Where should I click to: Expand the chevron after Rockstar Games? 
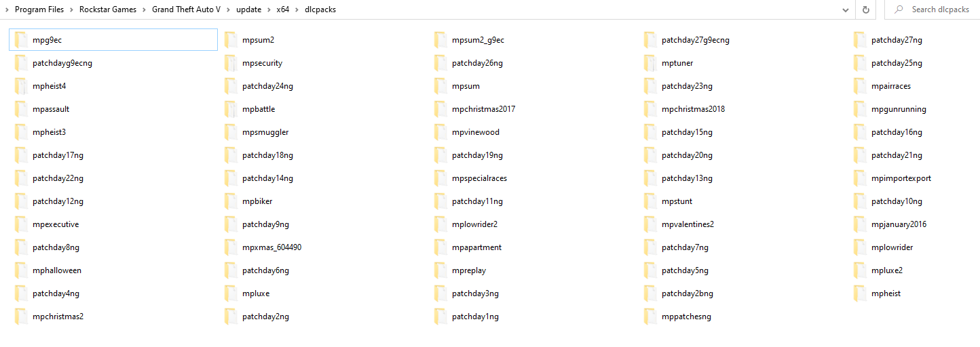click(144, 9)
